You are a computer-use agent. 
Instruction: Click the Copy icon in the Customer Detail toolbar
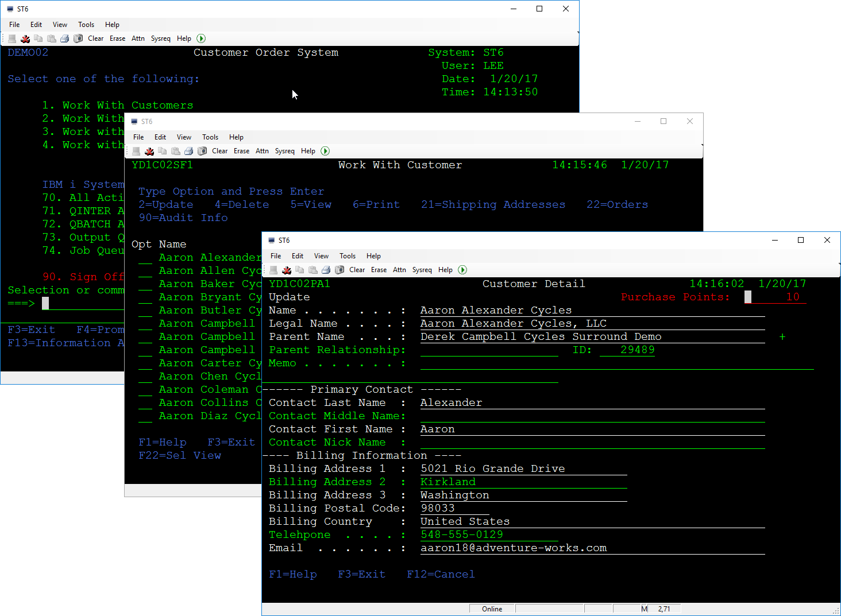(300, 270)
